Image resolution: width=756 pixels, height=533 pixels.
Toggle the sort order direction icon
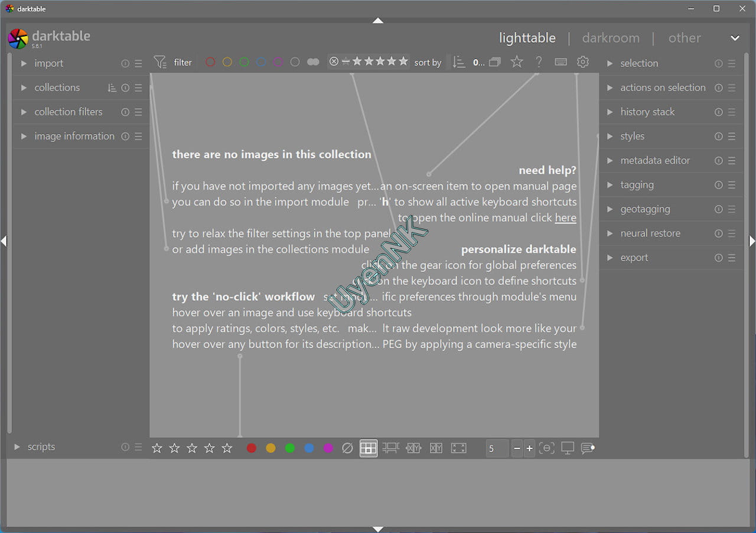click(458, 62)
